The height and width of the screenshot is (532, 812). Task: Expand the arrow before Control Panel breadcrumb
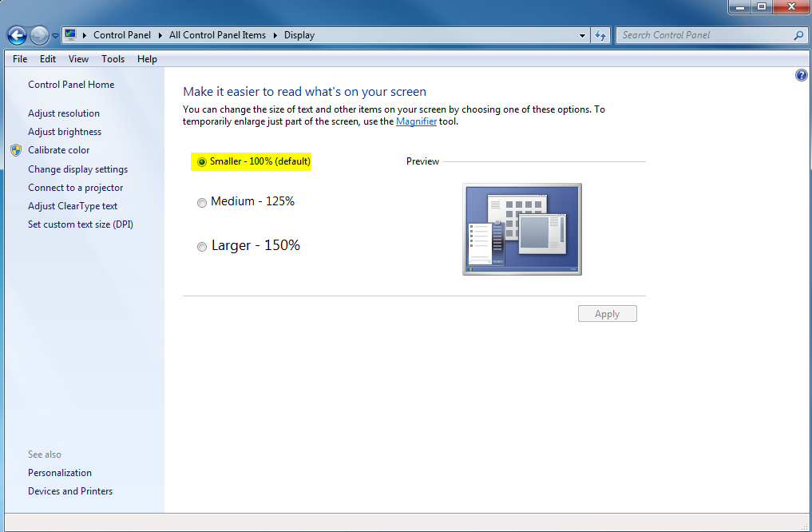(x=85, y=35)
